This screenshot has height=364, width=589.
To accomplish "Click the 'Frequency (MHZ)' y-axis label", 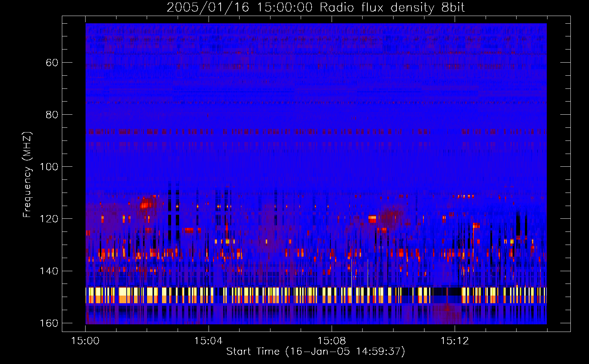I will [x=27, y=174].
